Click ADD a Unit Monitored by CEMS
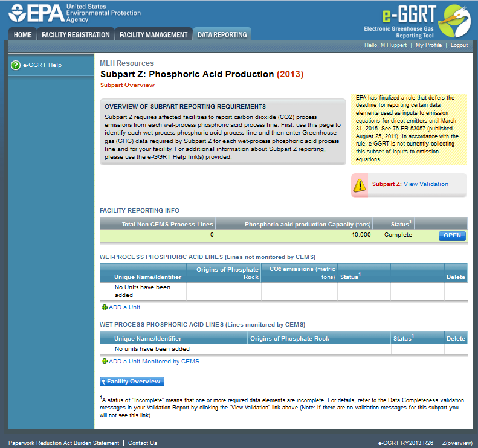The width and height of the screenshot is (478, 448). pyautogui.click(x=154, y=362)
